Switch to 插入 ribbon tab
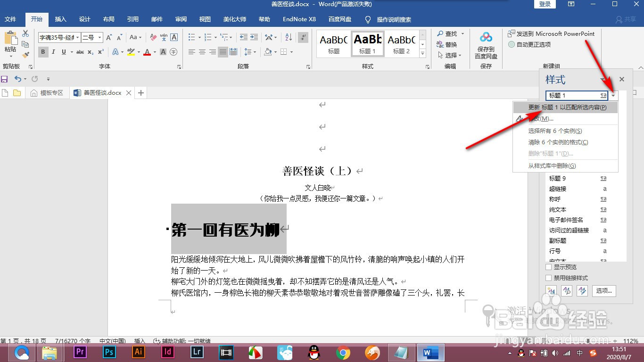644x362 pixels. tap(60, 19)
